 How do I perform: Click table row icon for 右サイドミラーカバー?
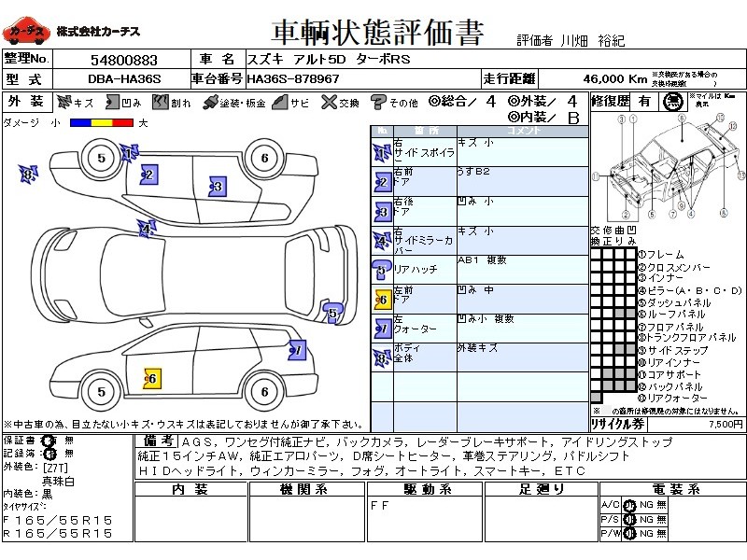coord(382,241)
